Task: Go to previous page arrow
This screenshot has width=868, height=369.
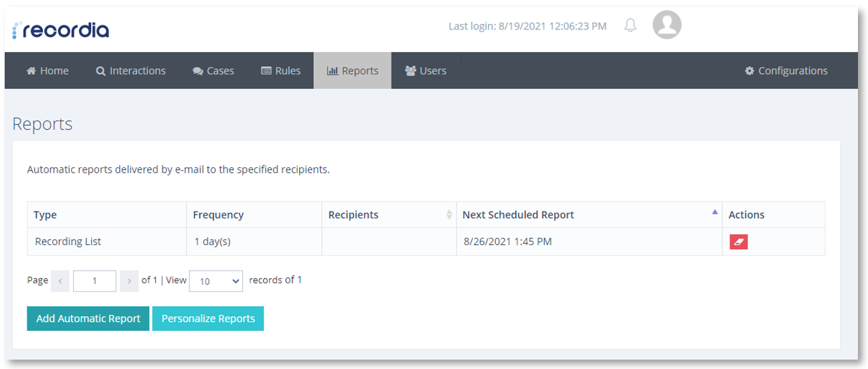Action: click(x=60, y=281)
